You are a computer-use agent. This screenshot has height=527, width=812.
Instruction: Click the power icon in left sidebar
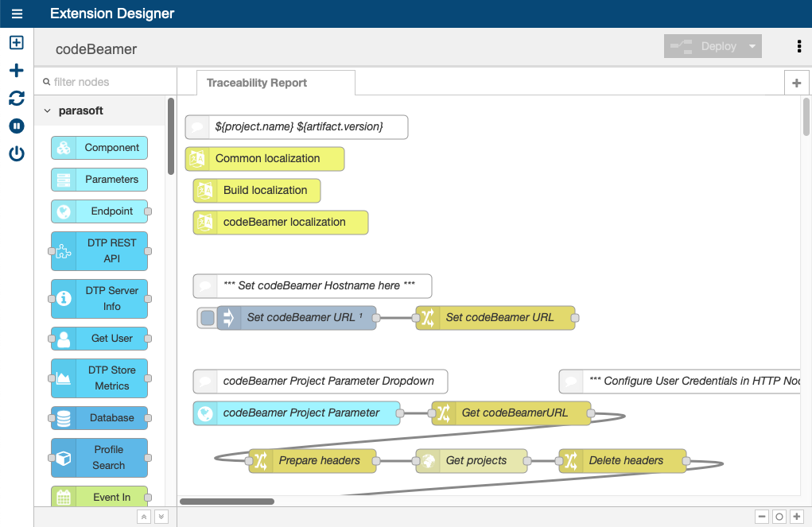(x=17, y=153)
